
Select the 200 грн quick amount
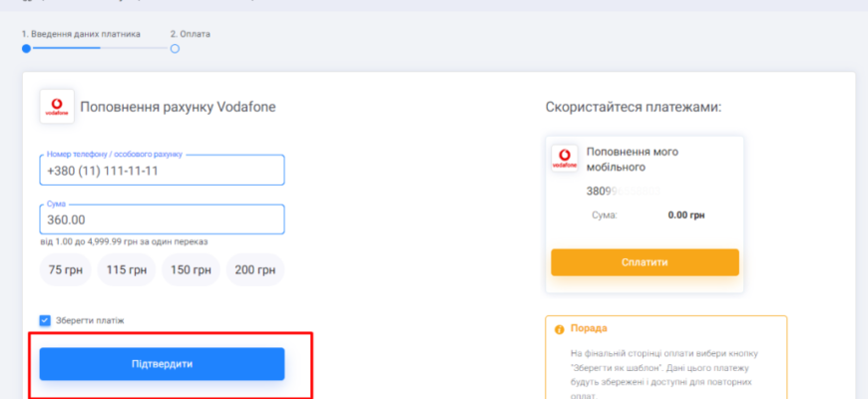point(255,270)
